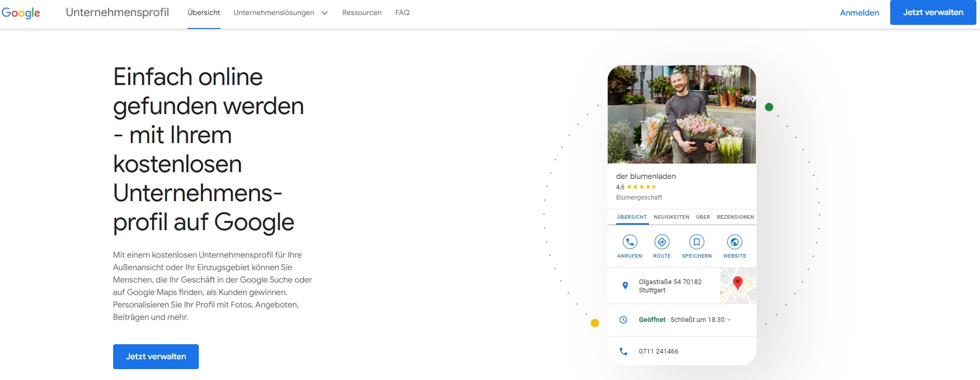The height and width of the screenshot is (380, 980).
Task: Click the 4,6 star rating
Action: coord(636,187)
